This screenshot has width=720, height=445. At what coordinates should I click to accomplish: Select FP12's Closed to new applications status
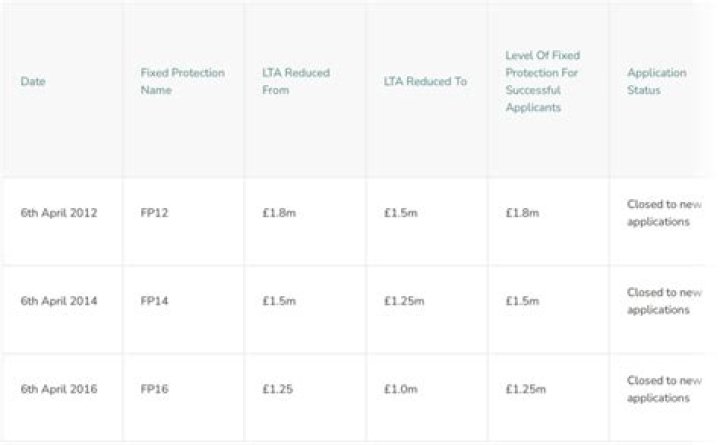[x=664, y=213]
